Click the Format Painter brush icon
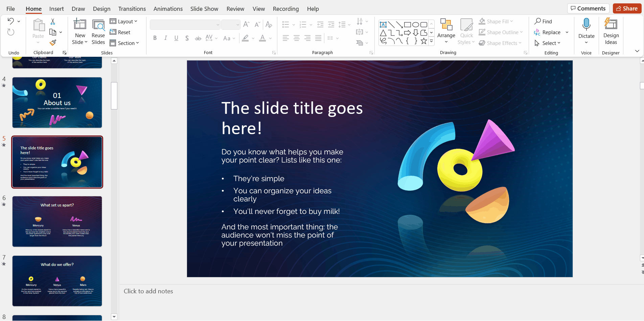 click(53, 43)
